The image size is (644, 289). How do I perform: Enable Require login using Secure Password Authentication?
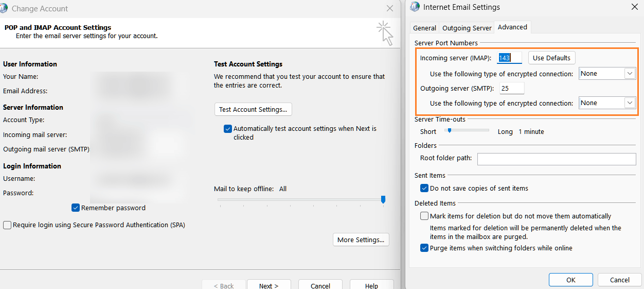[x=7, y=225]
